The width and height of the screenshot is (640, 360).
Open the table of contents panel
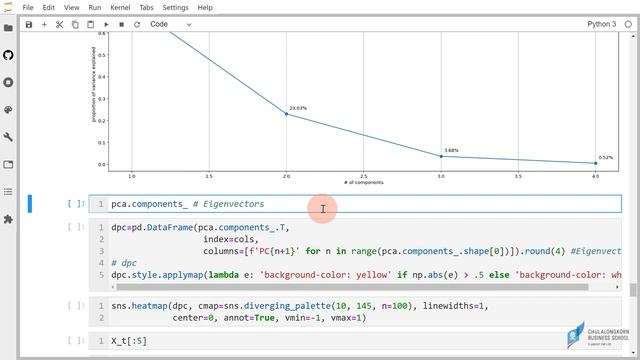click(x=8, y=192)
